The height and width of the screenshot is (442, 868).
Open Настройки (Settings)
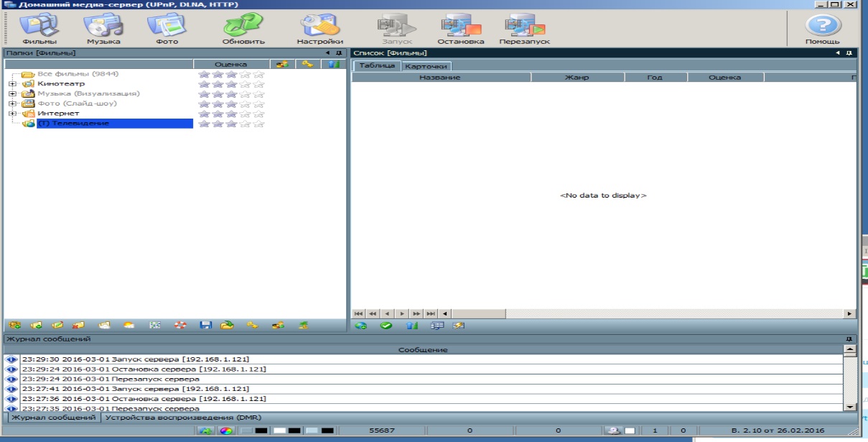(x=319, y=29)
